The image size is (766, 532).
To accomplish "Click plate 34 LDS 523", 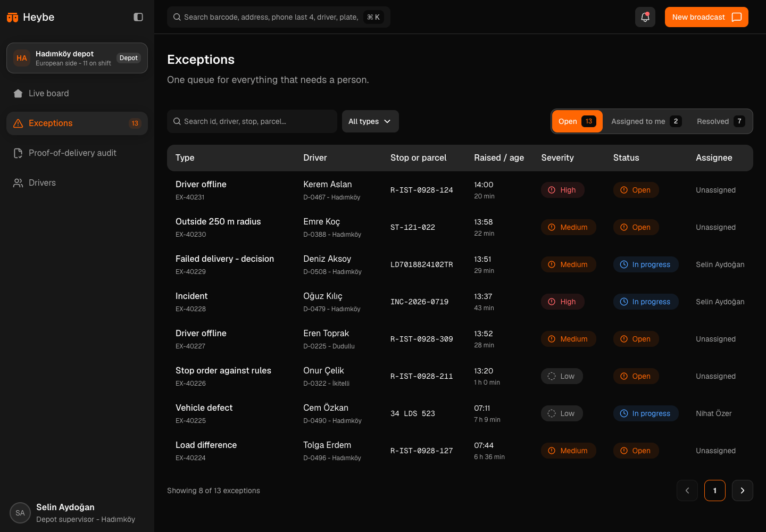I will 413,413.
